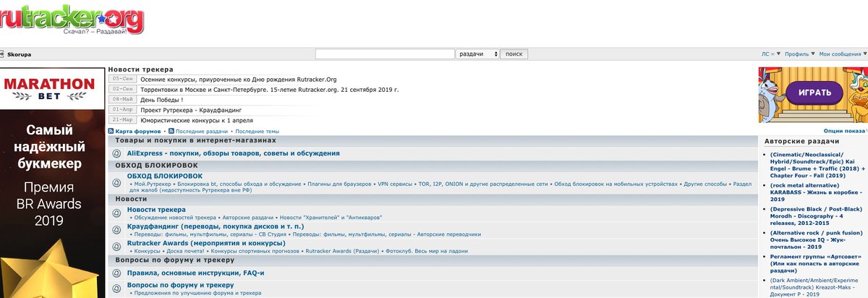Viewport: 868px width, 298px height.
Task: Open Новости трекера forum
Action: pos(156,210)
